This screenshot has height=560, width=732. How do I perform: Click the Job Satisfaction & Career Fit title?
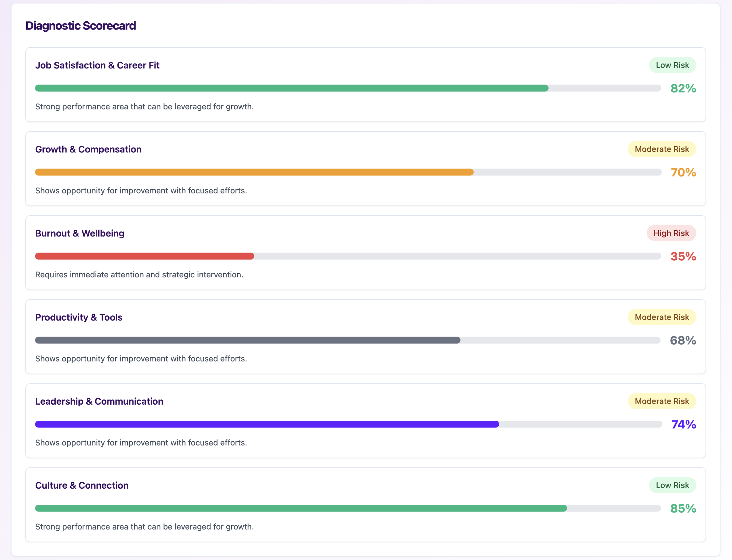click(x=97, y=65)
